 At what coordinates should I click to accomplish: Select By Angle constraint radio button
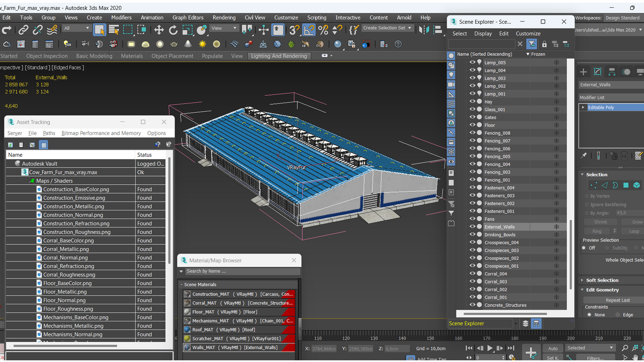587,213
